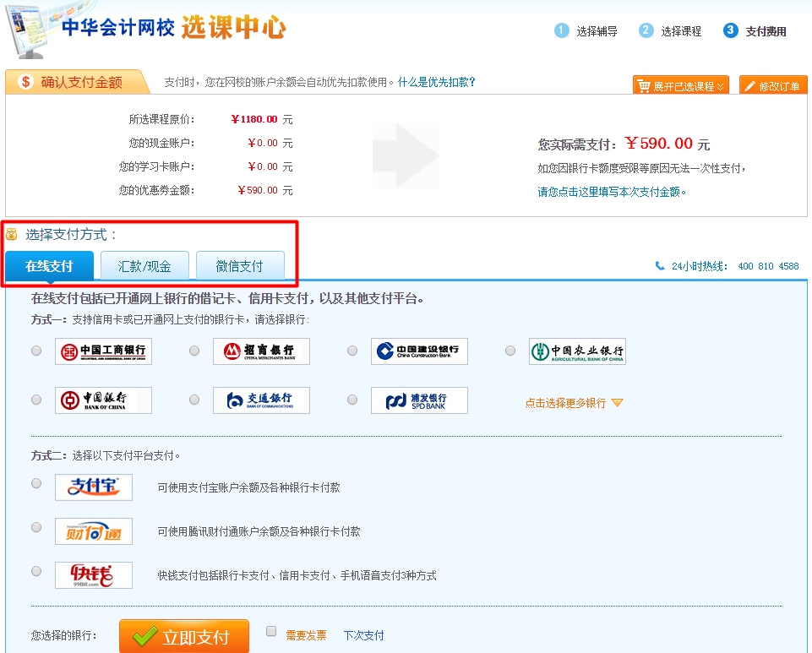Choose 交通银行 bank logo

(262, 400)
